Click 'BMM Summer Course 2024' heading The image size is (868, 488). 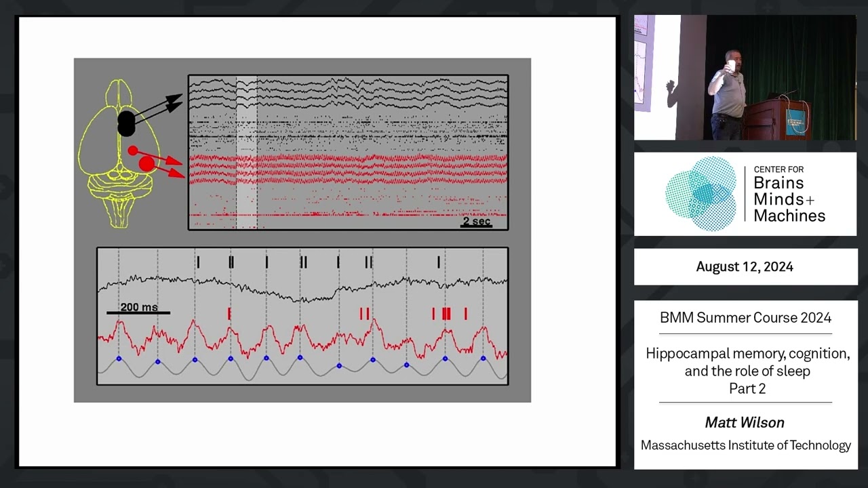coord(745,317)
